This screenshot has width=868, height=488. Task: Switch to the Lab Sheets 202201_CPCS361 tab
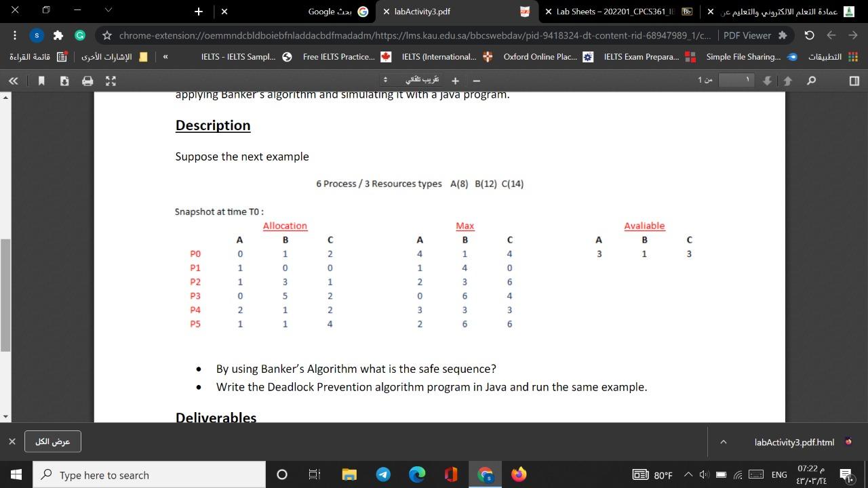(618, 12)
